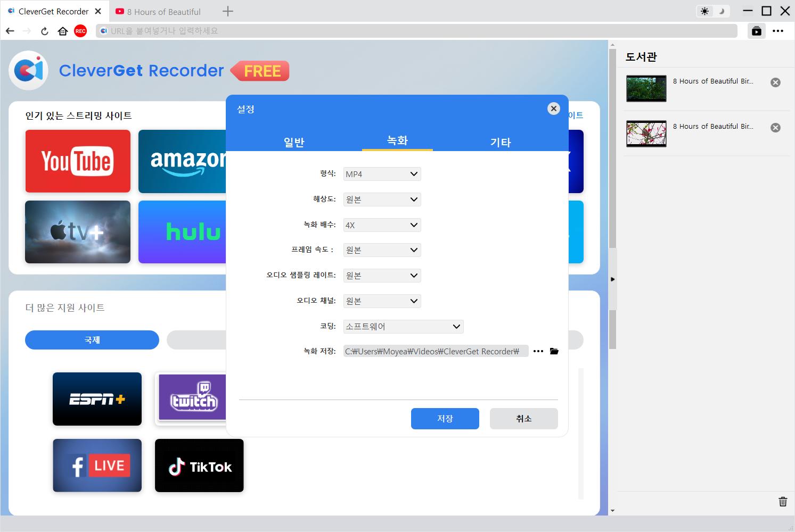
Task: Expand the 코딩 소프트웨어 dropdown
Action: pyautogui.click(x=403, y=327)
